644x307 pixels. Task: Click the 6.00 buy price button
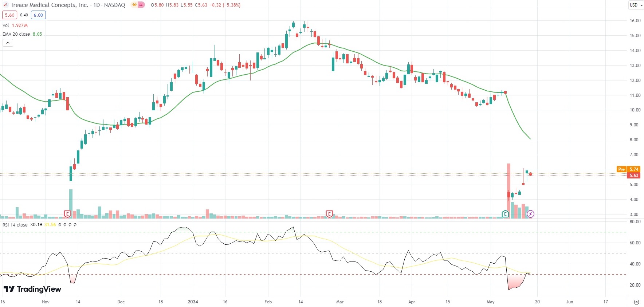pos(38,15)
